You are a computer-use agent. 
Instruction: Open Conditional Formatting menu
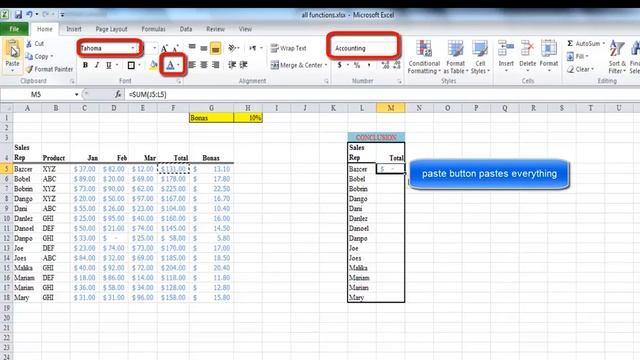coord(424,57)
